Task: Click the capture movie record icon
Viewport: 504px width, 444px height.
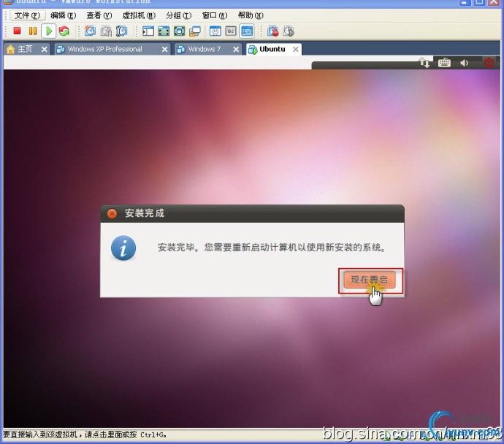Action: [x=273, y=31]
